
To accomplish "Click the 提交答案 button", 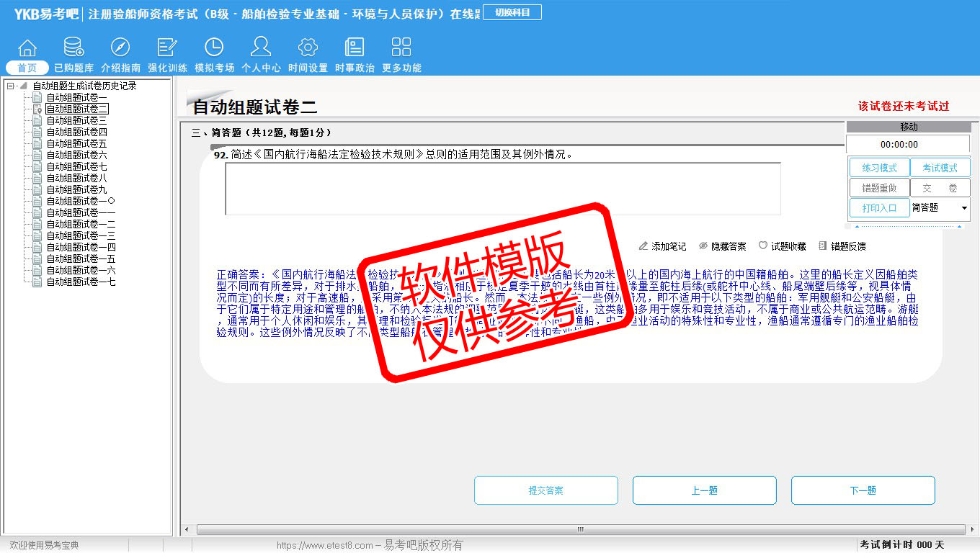I will tap(545, 490).
